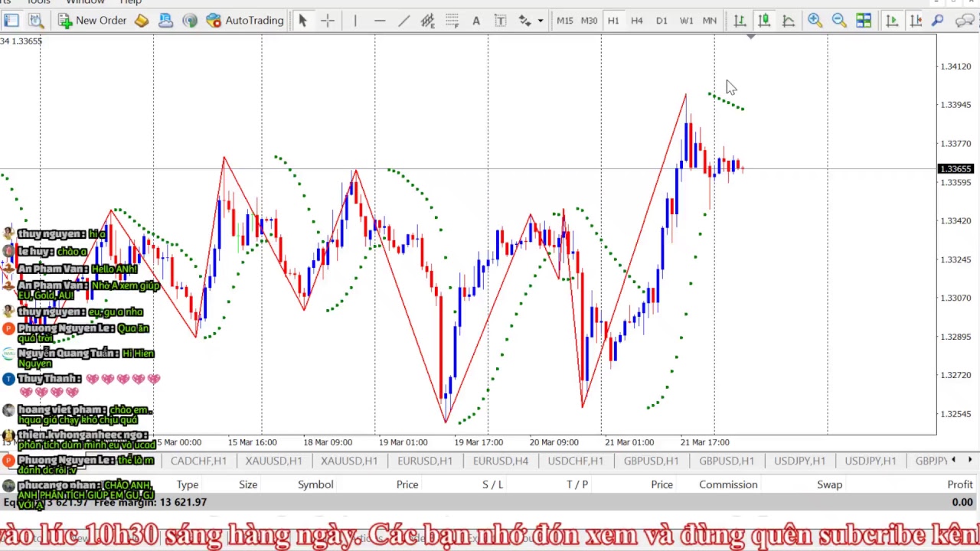Switch to W1 timeframe
980x551 pixels.
pyautogui.click(x=686, y=21)
